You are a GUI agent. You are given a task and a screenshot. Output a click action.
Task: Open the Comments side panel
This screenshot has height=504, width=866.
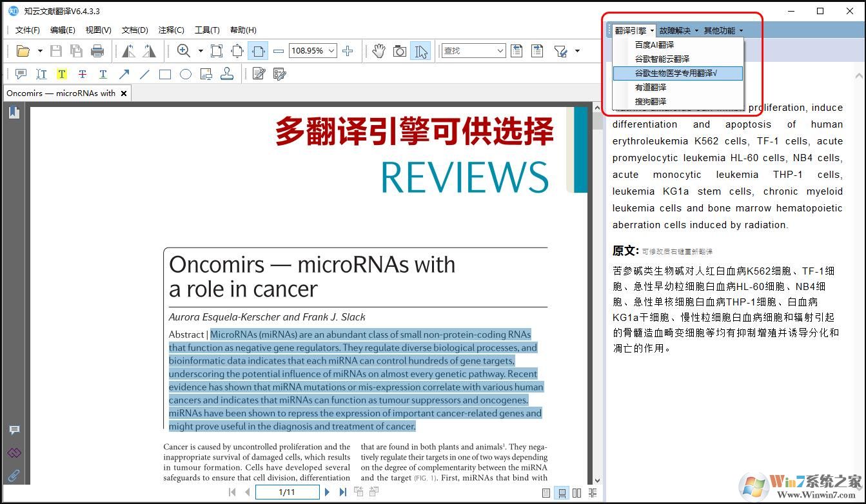tap(14, 431)
